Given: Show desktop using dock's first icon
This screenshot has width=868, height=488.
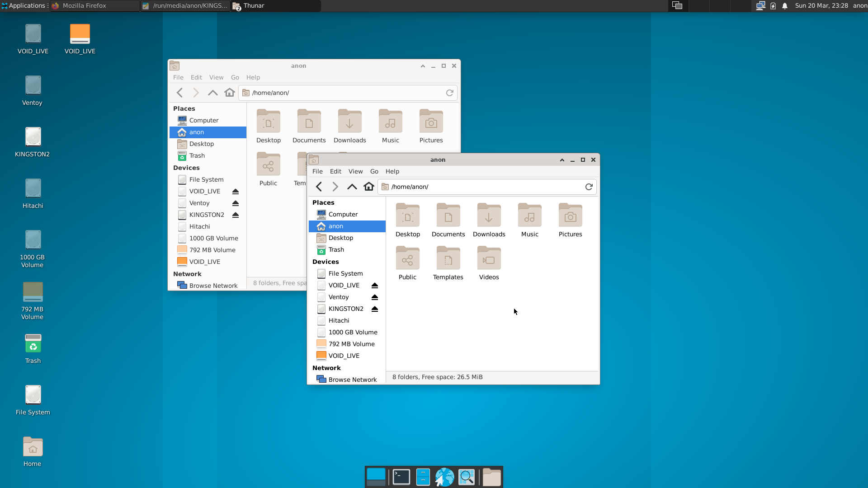Looking at the screenshot, I should coord(376,477).
